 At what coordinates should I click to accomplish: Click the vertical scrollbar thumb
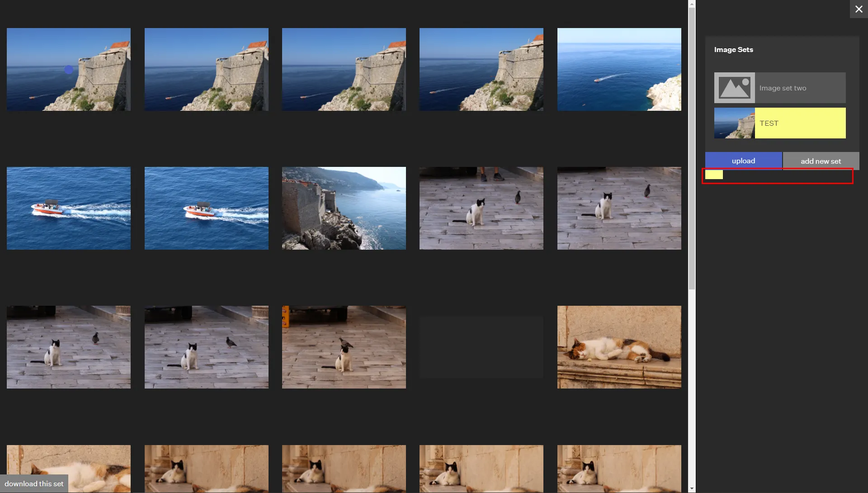pyautogui.click(x=692, y=149)
